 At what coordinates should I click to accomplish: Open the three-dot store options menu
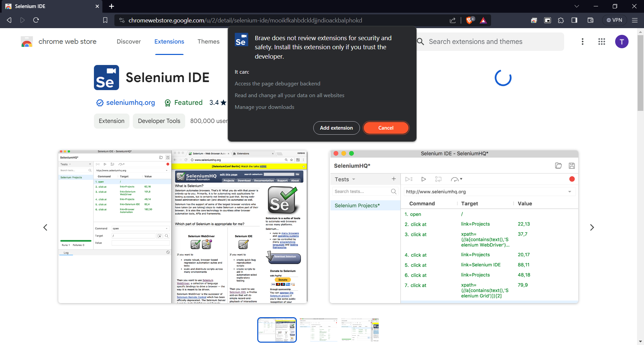[582, 42]
